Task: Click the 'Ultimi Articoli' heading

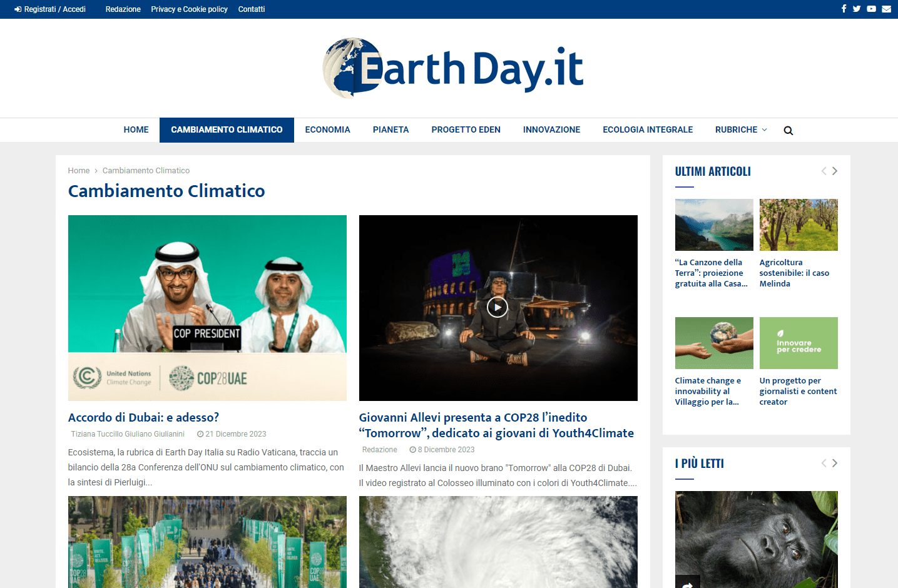Action: (x=713, y=171)
